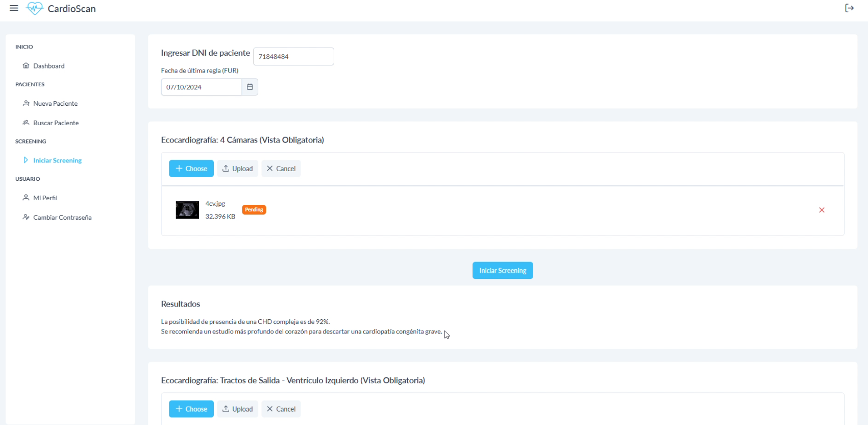Click the CardioScan heart logo
The height and width of the screenshot is (425, 868).
coord(35,9)
